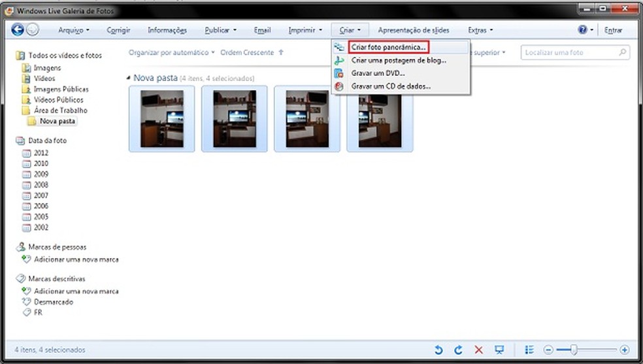Select Imagens Públicas folder
The image size is (643, 364).
pos(61,89)
